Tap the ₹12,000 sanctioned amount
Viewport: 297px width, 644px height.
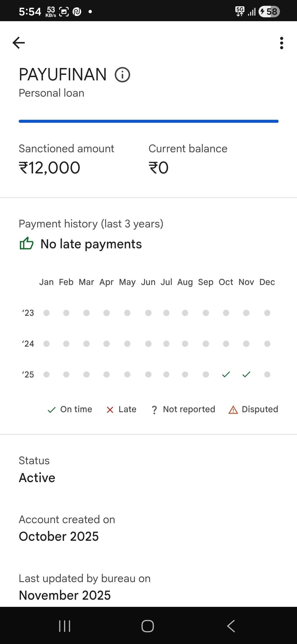click(x=50, y=168)
